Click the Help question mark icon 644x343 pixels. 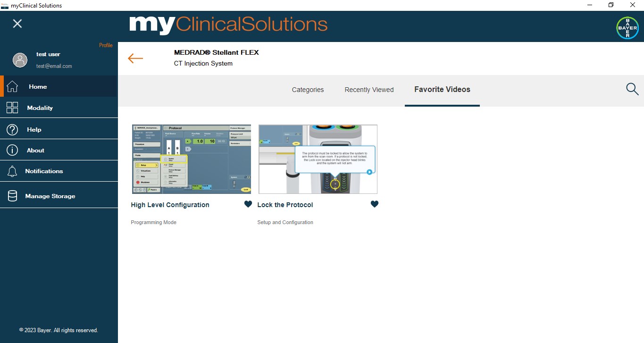(x=12, y=129)
